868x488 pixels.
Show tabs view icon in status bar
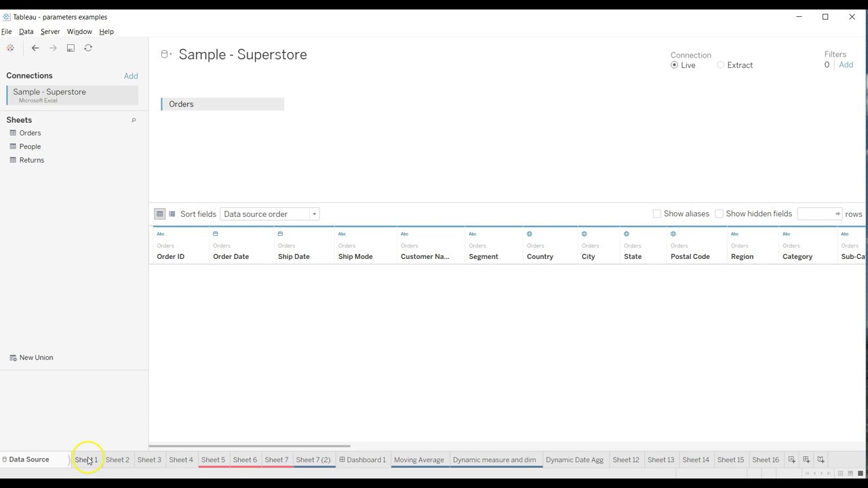(x=861, y=473)
